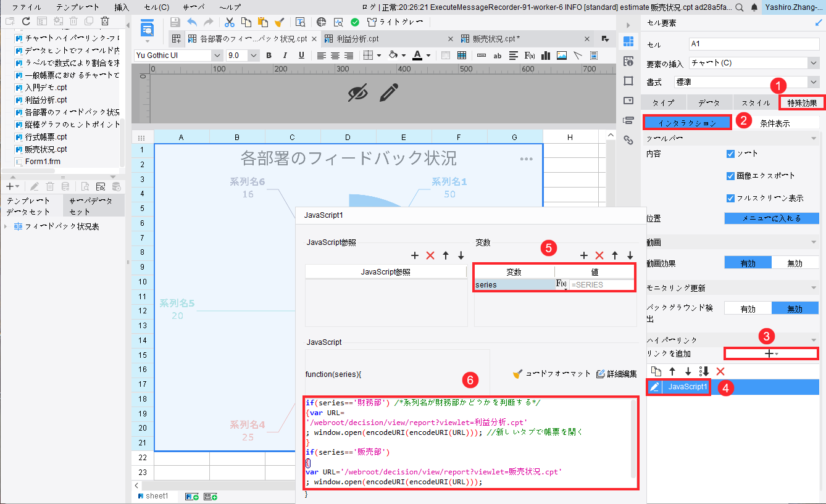Set 動画効果 to 無効
The image size is (826, 504).
point(795,263)
